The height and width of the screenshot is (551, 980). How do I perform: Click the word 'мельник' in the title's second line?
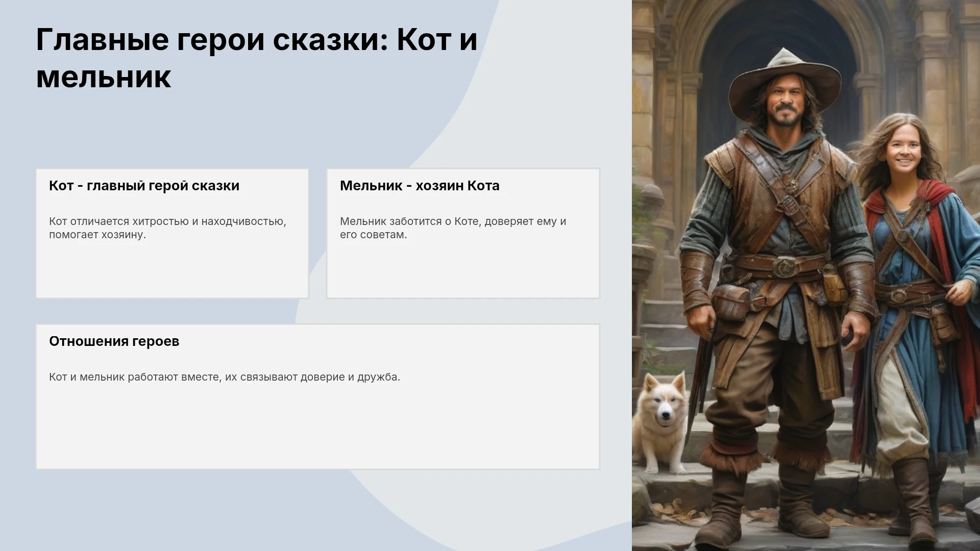click(104, 78)
